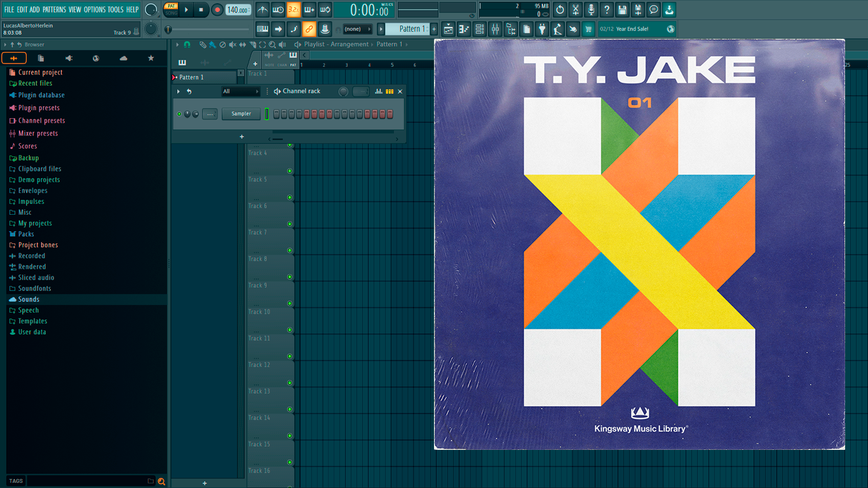Open the Pattern 1 selector dropdown
Viewport: 868px width, 488px height.
(409, 29)
